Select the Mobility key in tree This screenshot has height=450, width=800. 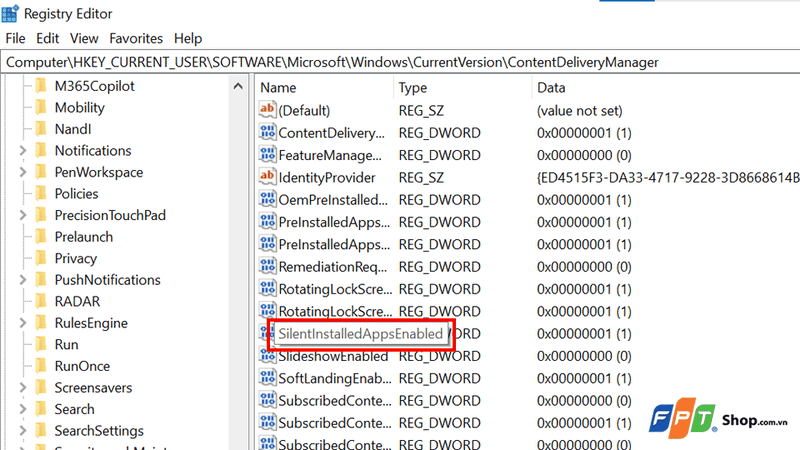click(x=80, y=107)
